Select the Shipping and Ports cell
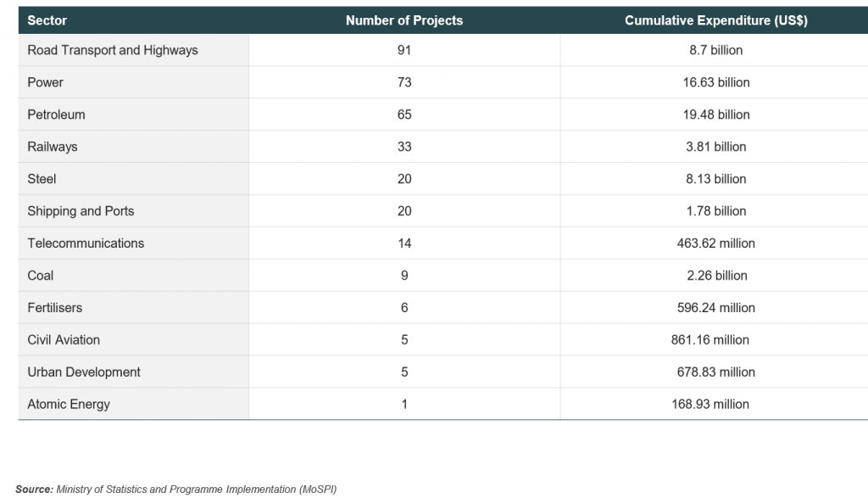 coord(81,211)
